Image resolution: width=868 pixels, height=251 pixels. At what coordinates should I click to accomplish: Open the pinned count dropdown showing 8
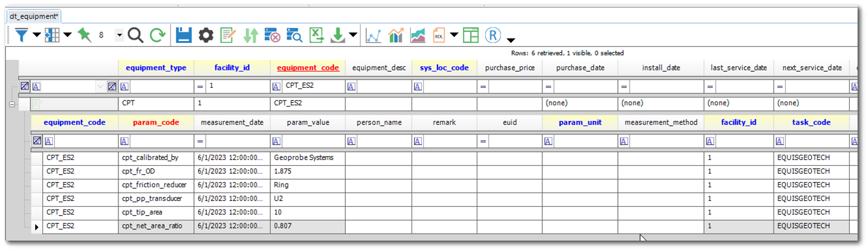coord(119,35)
